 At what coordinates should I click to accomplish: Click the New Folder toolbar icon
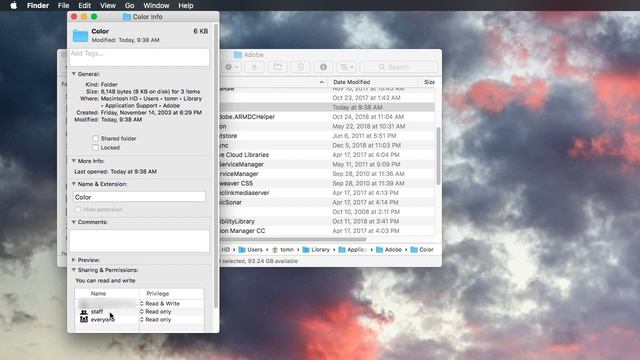click(278, 67)
